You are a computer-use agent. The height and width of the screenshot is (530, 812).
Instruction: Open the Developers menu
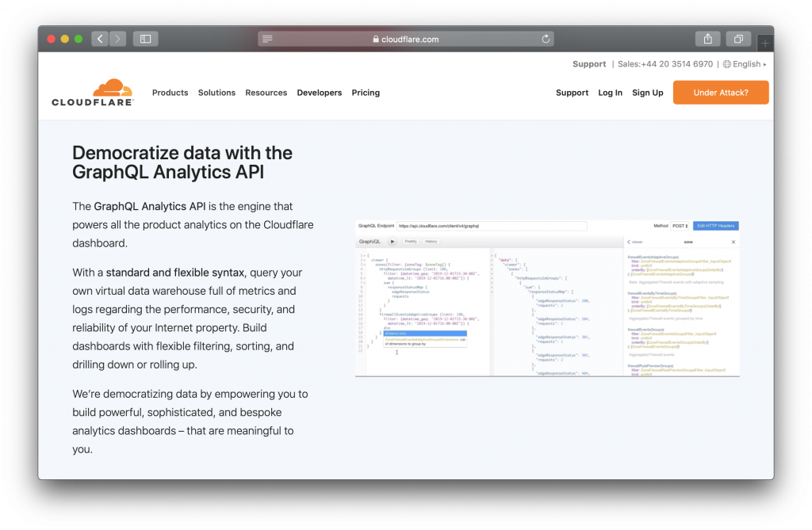(x=319, y=93)
